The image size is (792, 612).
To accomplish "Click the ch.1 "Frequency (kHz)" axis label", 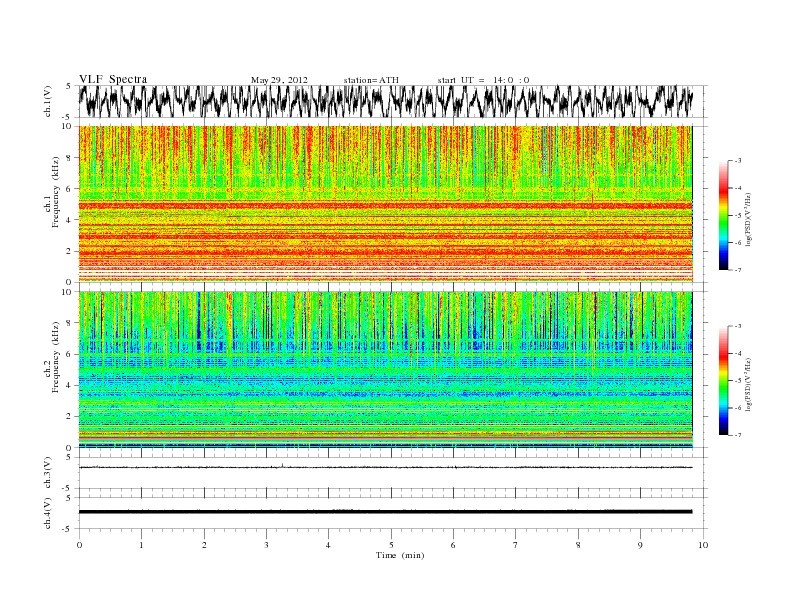I will 56,192.
